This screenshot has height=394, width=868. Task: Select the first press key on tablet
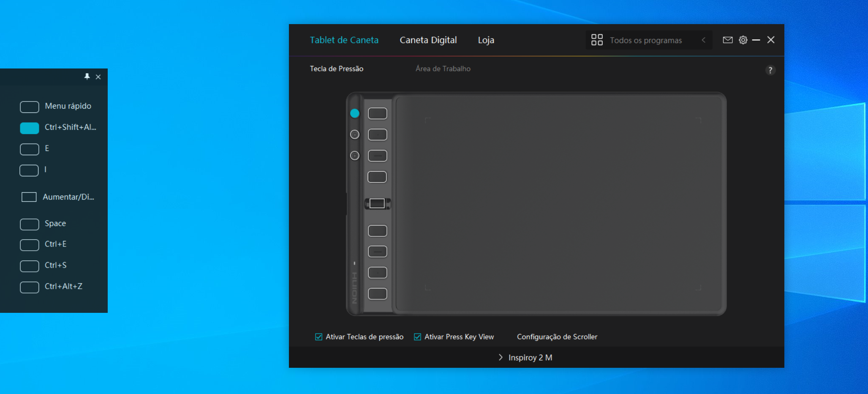click(x=377, y=113)
